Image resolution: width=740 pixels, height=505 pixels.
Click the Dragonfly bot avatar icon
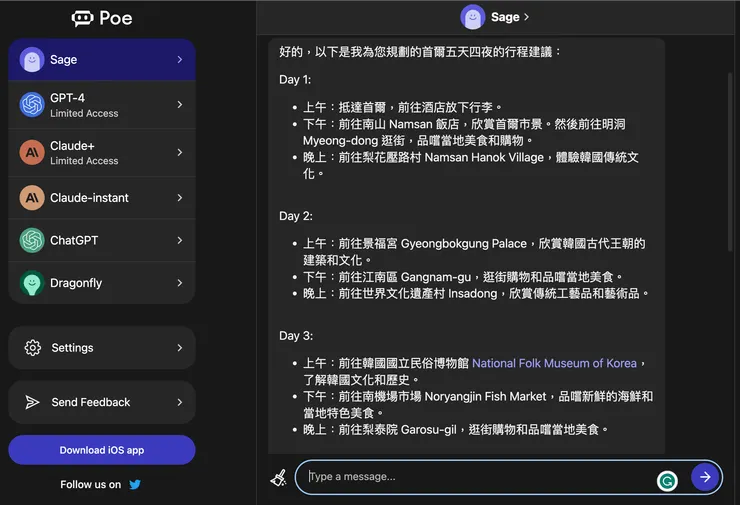32,283
